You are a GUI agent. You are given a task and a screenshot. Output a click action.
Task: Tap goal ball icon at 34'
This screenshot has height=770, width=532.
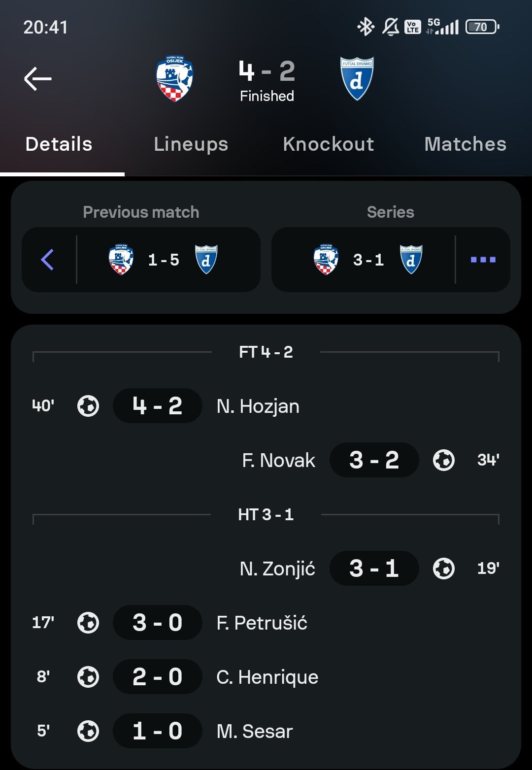click(x=444, y=460)
